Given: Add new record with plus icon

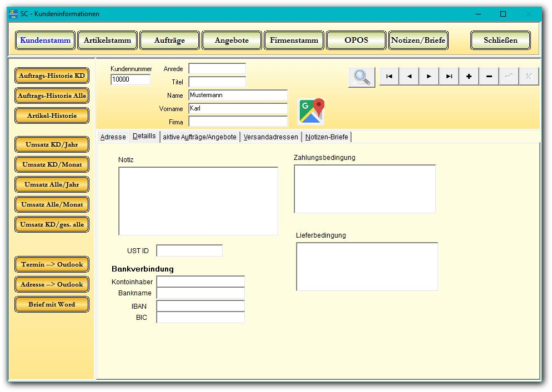Looking at the screenshot, I should [469, 77].
